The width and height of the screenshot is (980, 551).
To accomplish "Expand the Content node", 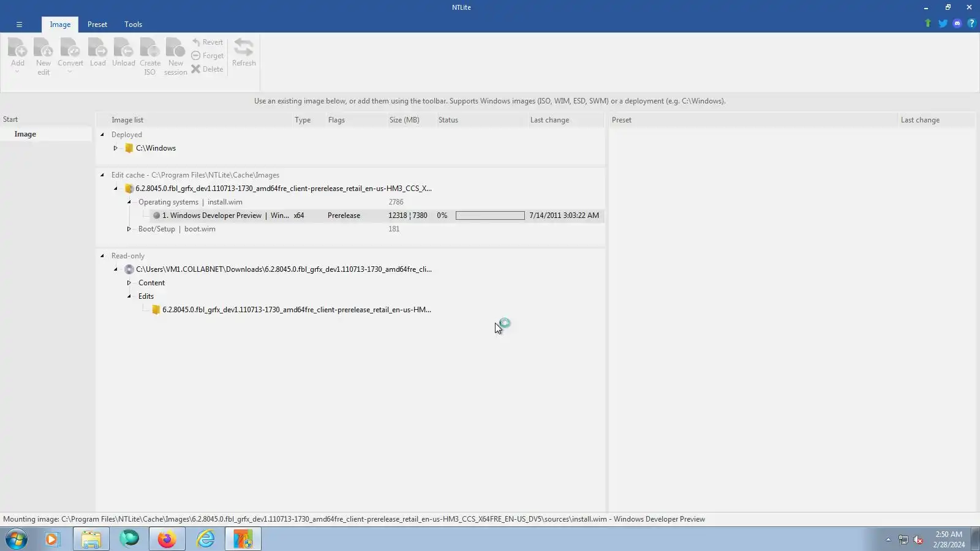I will tap(129, 283).
